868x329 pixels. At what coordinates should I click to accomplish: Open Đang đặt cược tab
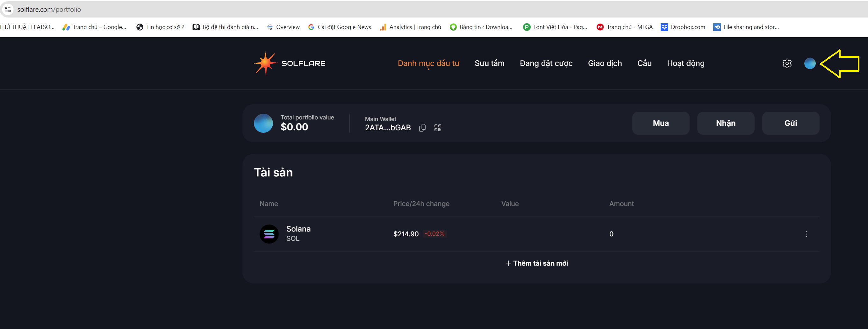546,63
